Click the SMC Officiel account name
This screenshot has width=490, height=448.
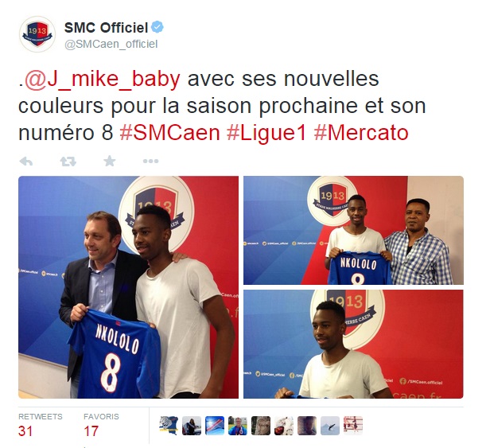tap(106, 28)
